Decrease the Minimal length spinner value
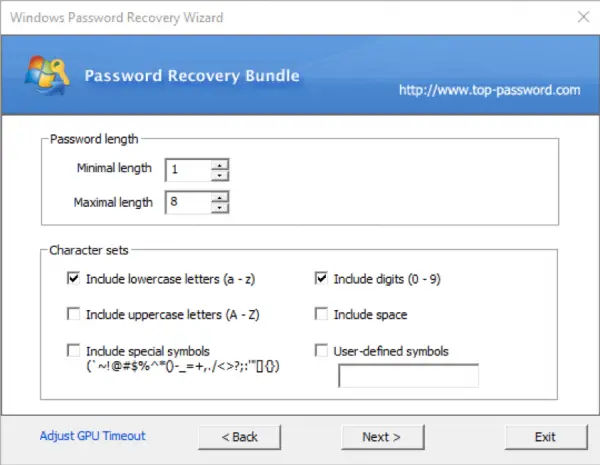Image resolution: width=600 pixels, height=465 pixels. (x=220, y=175)
